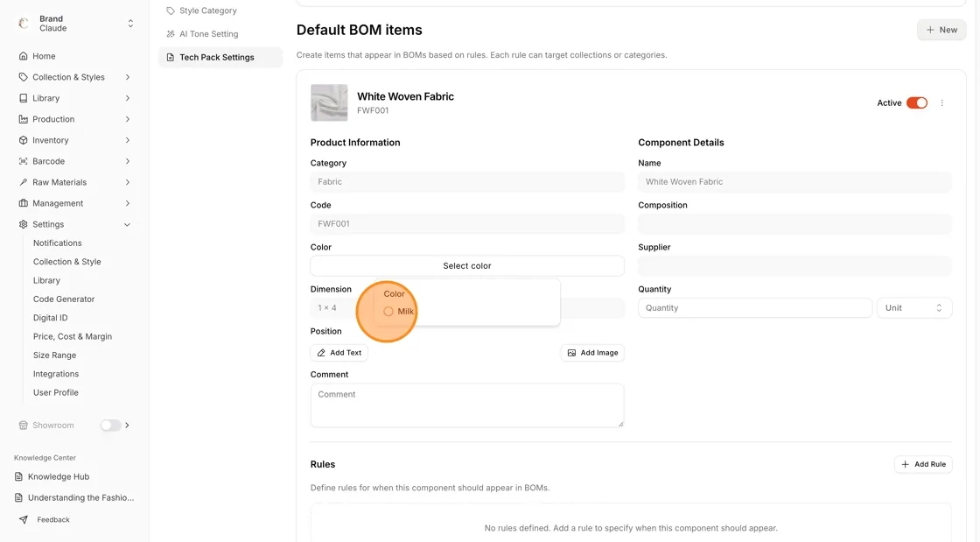
Task: Expand the Library section chevron
Action: (x=128, y=98)
